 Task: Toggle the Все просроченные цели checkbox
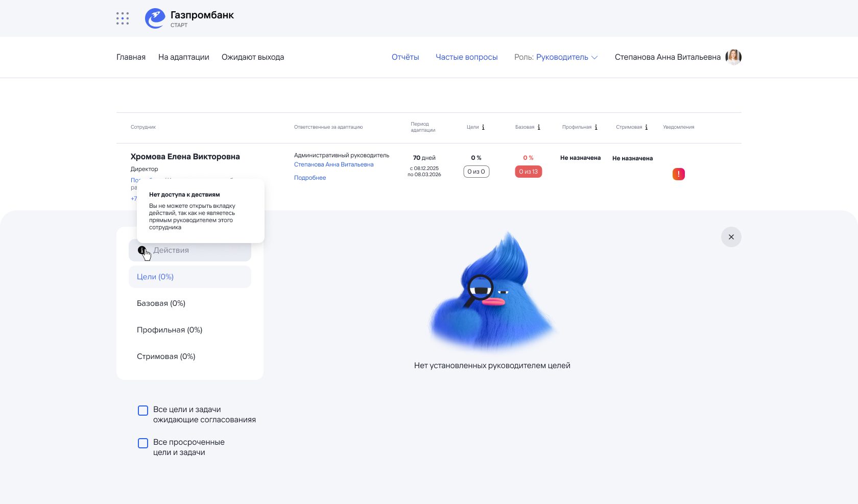pyautogui.click(x=143, y=443)
